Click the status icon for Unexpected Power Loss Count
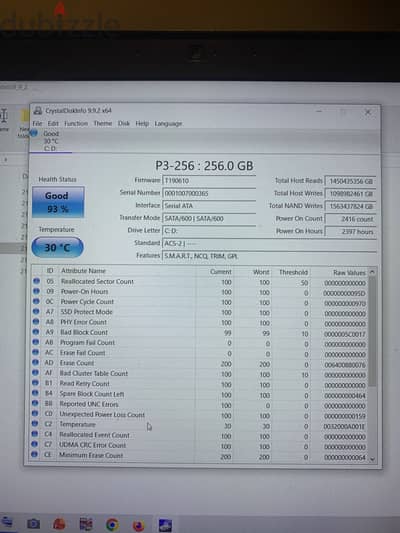 point(35,413)
